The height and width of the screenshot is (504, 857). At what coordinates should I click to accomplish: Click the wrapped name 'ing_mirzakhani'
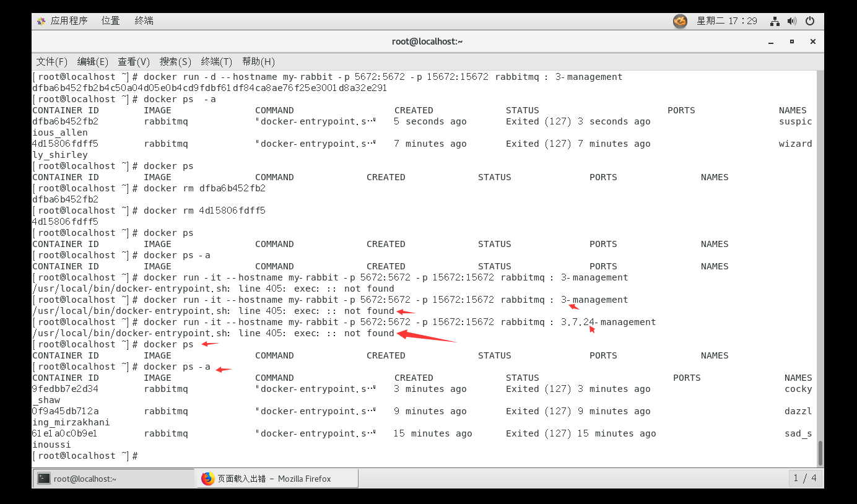pos(71,422)
